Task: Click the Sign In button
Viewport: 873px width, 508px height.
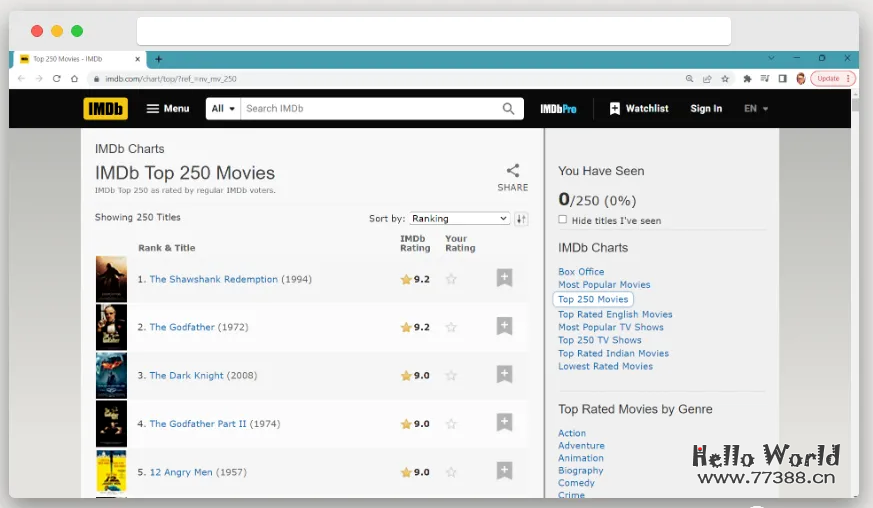Action: pyautogui.click(x=705, y=109)
